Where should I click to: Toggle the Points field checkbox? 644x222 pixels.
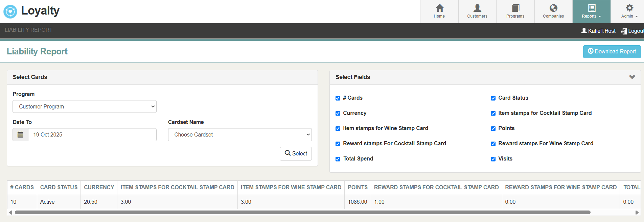tap(493, 129)
